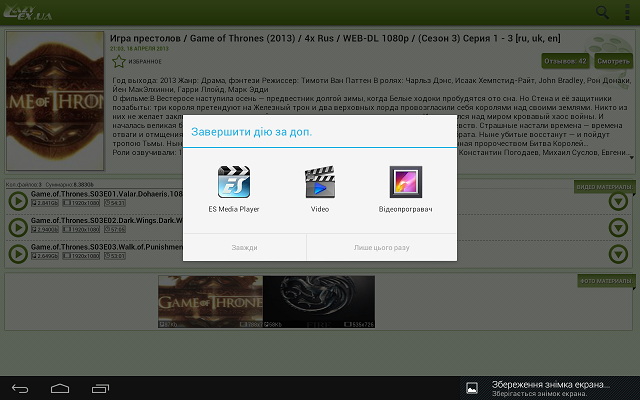Tap the 'Game.of.Thrones.S03E03' file name

click(x=107, y=247)
